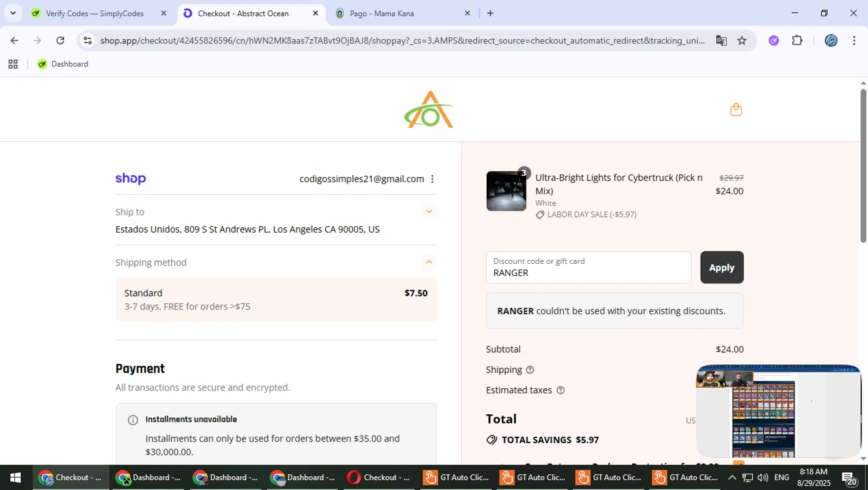868x490 pixels.
Task: Open the Chrome profile avatar
Action: pyautogui.click(x=831, y=40)
